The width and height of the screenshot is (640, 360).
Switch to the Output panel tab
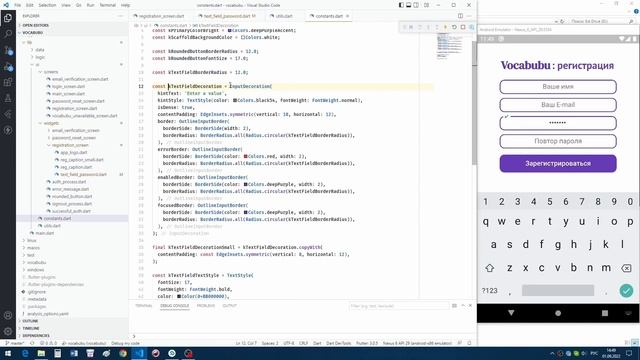[x=229, y=306]
